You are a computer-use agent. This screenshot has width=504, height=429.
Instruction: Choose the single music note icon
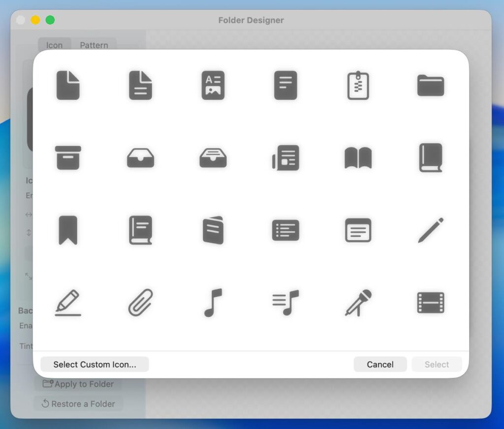(x=213, y=302)
